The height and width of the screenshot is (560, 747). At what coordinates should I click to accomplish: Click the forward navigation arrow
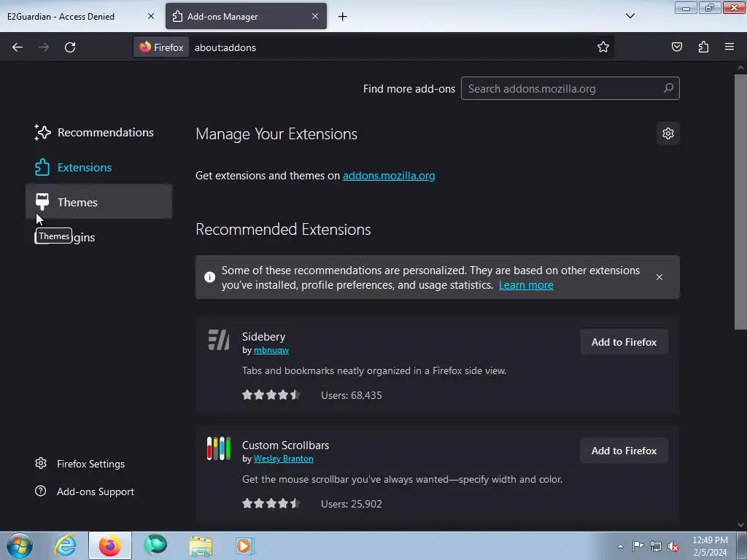coord(43,47)
